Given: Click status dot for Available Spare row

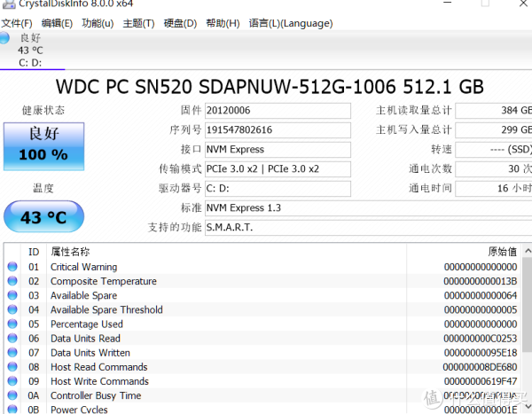Looking at the screenshot, I should tap(12, 295).
